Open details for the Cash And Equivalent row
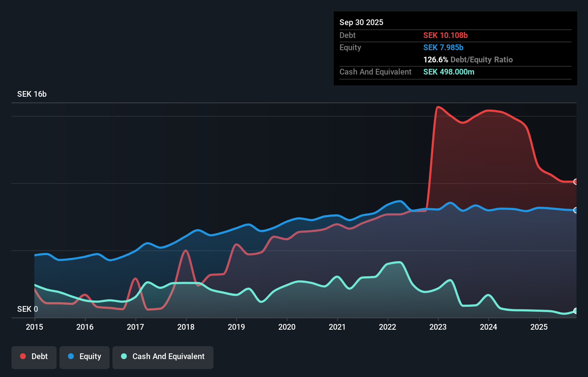The image size is (588, 377). click(x=375, y=72)
